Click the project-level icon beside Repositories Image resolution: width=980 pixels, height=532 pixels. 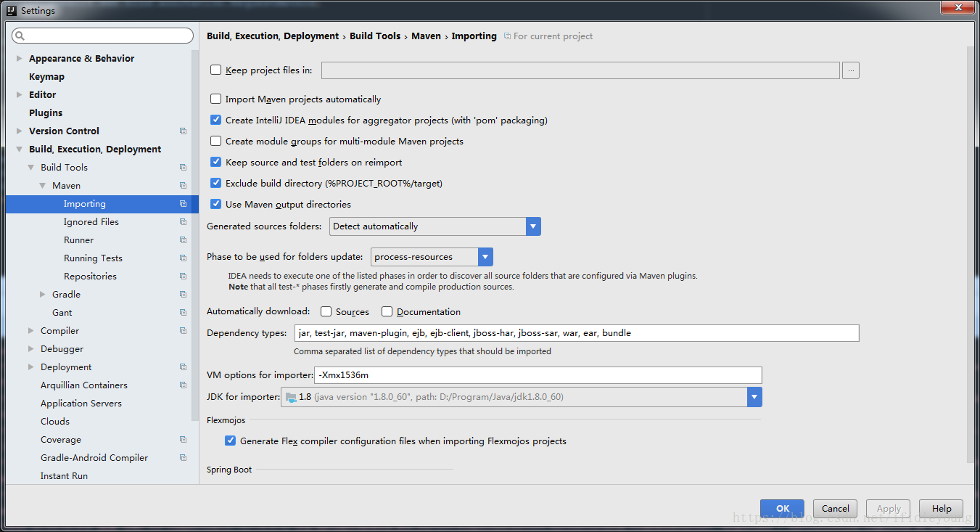click(183, 277)
